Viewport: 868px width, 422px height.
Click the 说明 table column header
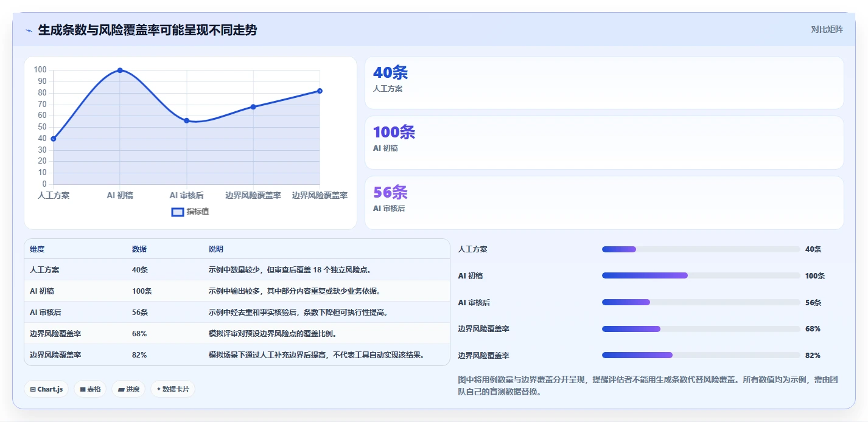coord(215,249)
